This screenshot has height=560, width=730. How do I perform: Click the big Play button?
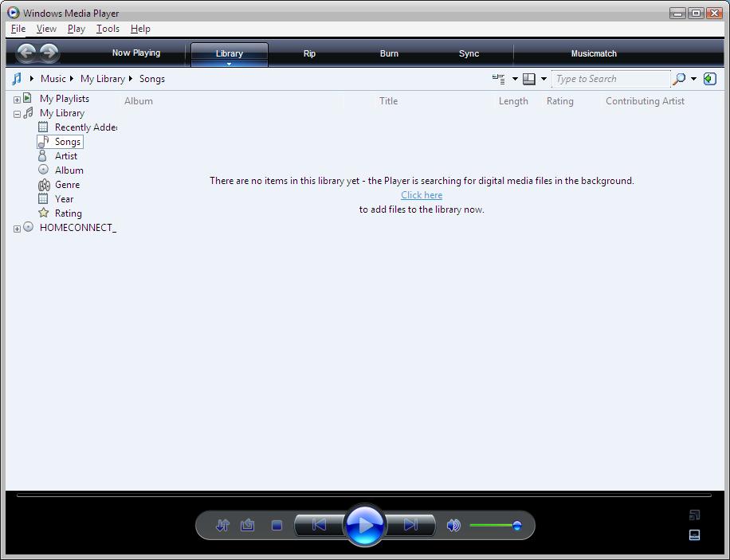coord(366,526)
